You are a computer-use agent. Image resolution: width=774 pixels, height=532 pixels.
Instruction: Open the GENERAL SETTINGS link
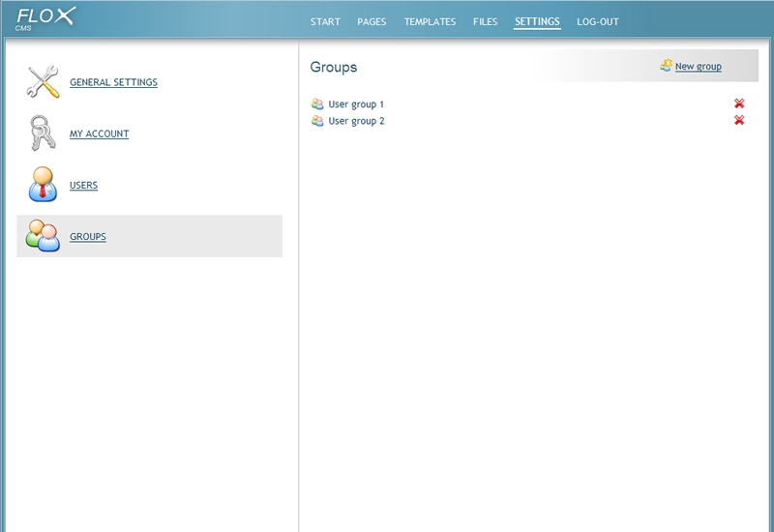pyautogui.click(x=113, y=82)
